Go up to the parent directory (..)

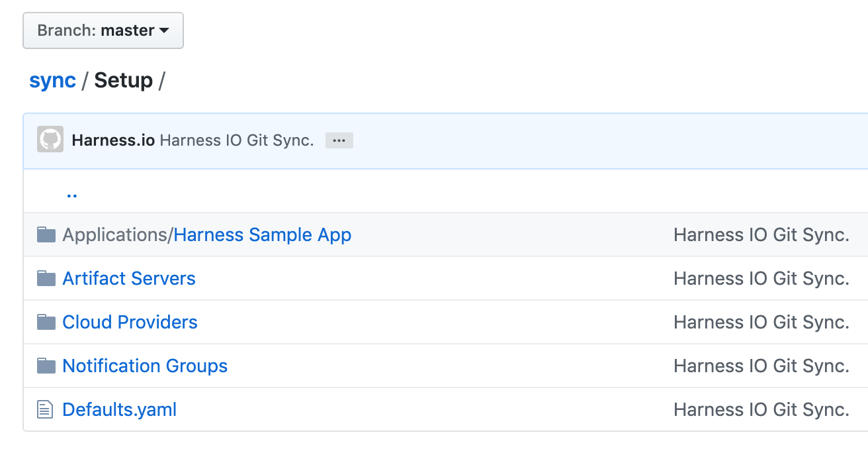72,194
